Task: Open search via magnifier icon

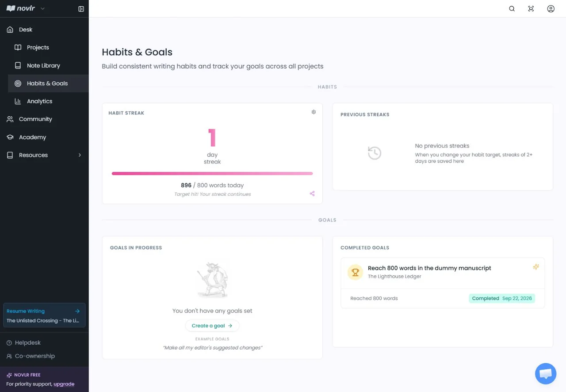Action: [512, 9]
